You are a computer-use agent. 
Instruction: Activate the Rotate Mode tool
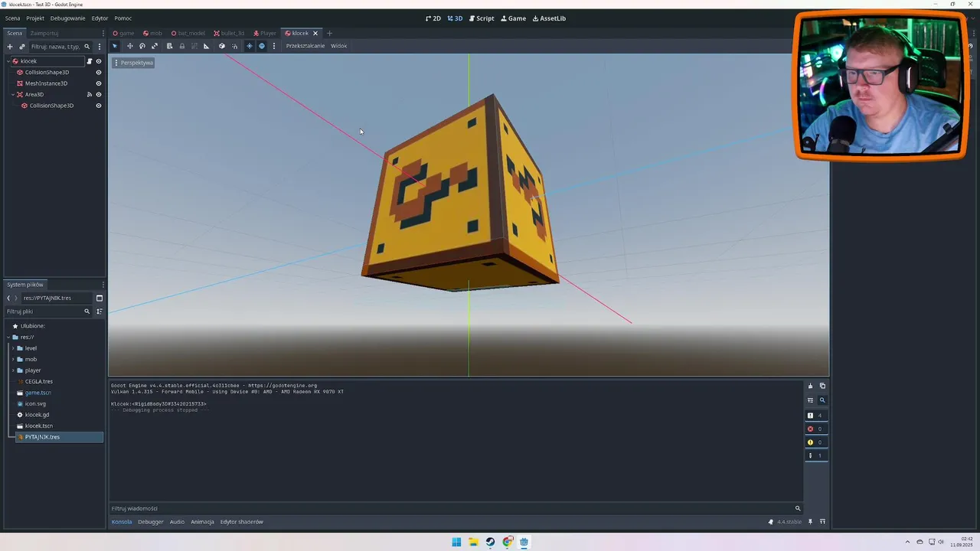click(x=142, y=46)
